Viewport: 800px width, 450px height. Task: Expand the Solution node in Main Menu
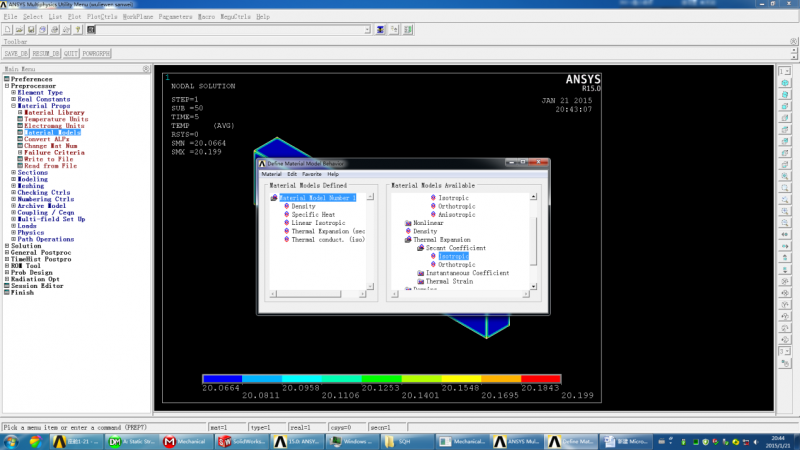click(x=7, y=246)
